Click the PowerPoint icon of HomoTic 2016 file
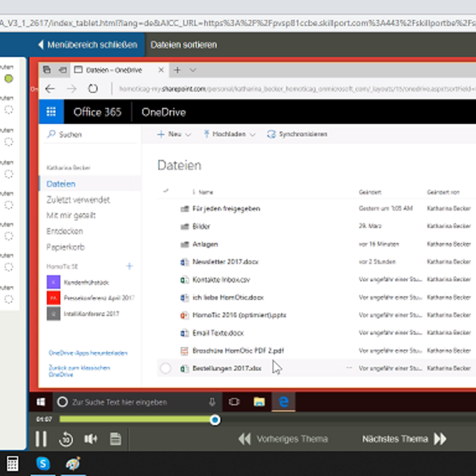476x476 pixels. pos(184,315)
